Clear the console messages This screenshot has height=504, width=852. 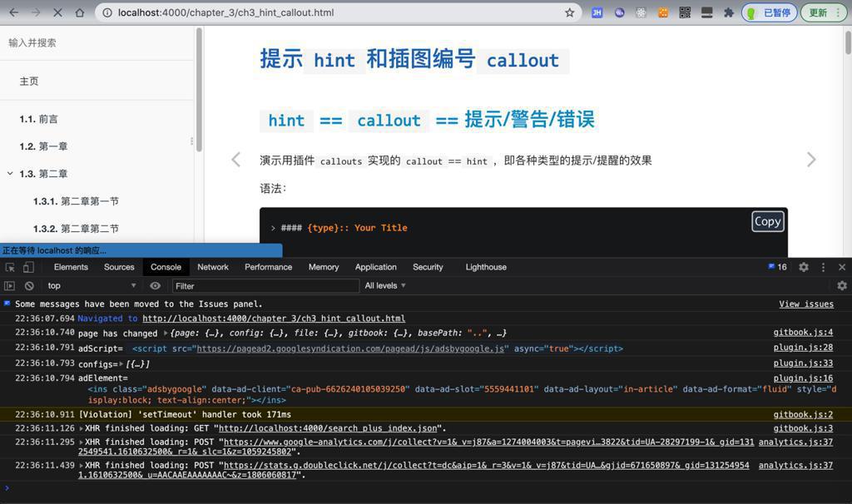[29, 285]
